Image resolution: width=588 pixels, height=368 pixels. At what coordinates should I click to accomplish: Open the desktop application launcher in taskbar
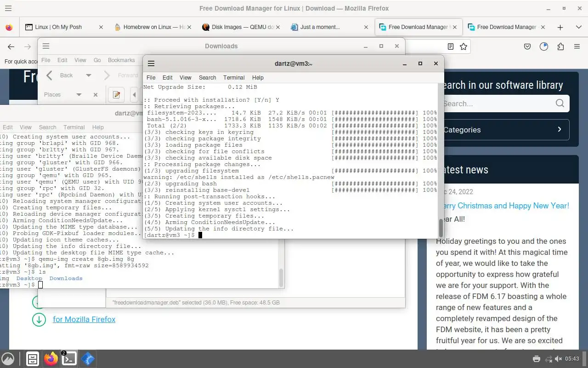(x=8, y=359)
